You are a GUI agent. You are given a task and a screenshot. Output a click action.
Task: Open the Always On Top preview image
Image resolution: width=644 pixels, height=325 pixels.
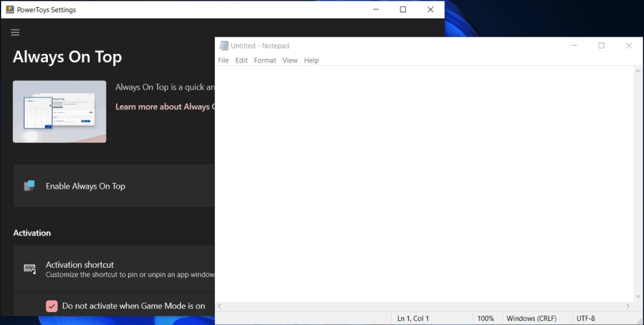(60, 112)
